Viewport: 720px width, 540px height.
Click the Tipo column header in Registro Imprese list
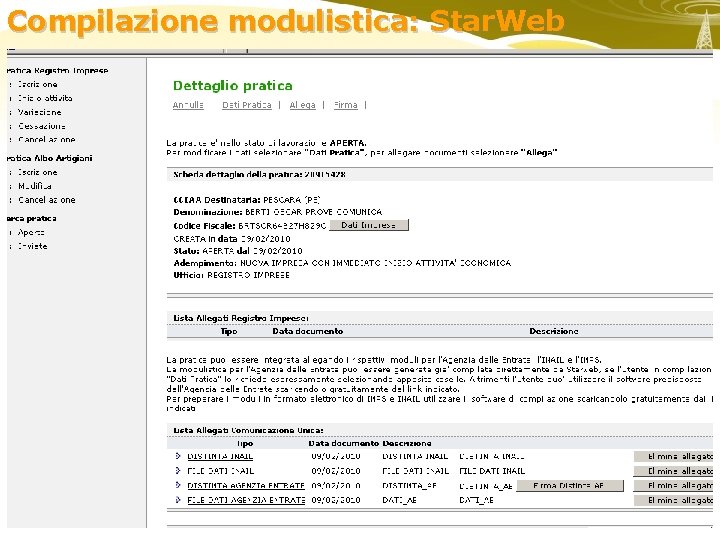tap(229, 332)
